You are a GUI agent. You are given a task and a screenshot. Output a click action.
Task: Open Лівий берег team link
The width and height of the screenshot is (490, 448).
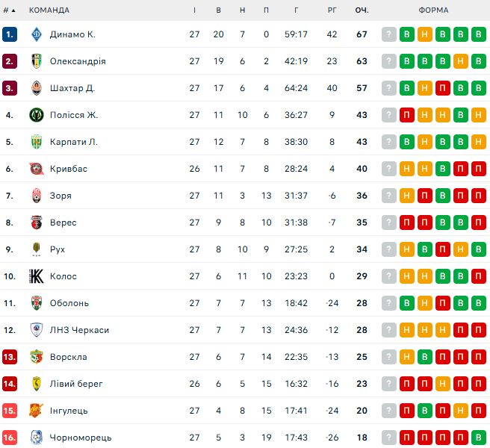point(76,384)
